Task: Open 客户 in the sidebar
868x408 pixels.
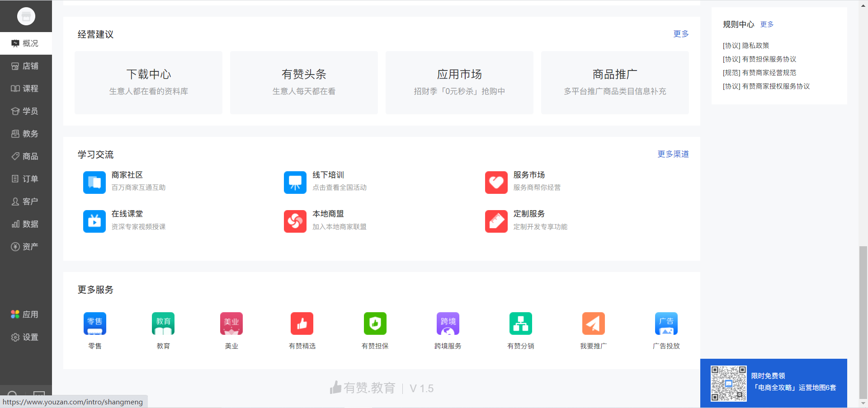Action: click(26, 202)
